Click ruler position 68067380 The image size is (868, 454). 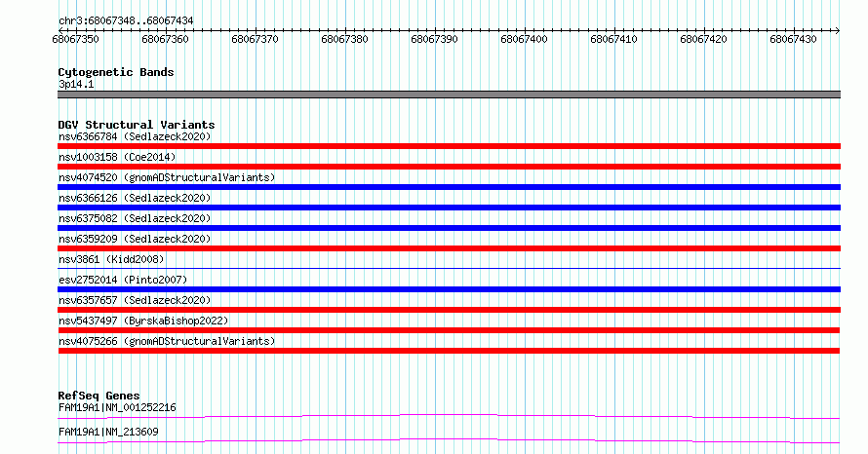(345, 39)
